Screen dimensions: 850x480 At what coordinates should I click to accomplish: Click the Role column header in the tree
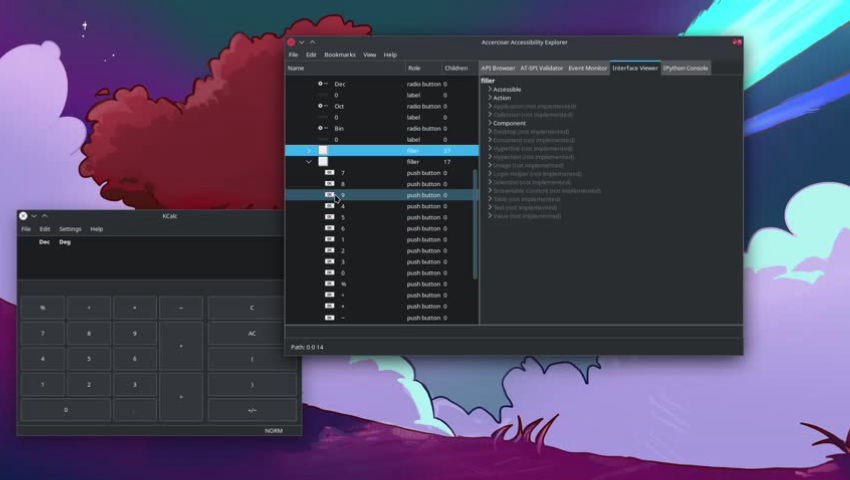(x=423, y=68)
